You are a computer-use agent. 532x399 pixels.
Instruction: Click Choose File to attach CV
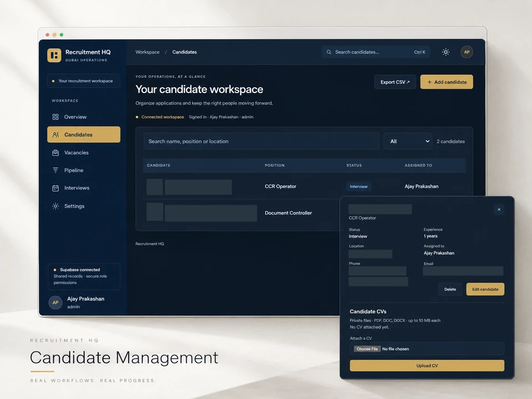[x=367, y=349]
